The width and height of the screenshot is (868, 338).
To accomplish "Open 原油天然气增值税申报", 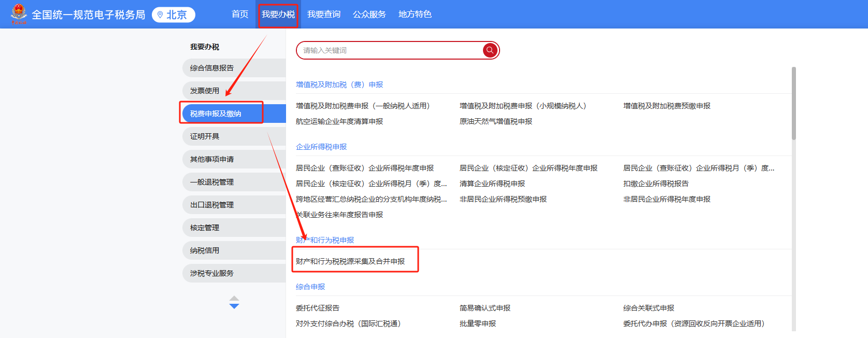I will click(x=496, y=121).
